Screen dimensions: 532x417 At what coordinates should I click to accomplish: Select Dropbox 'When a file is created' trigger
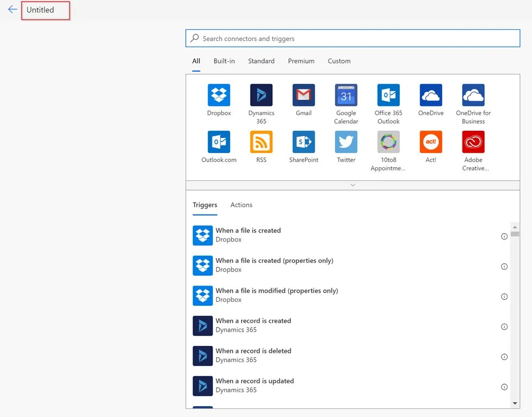tap(351, 235)
